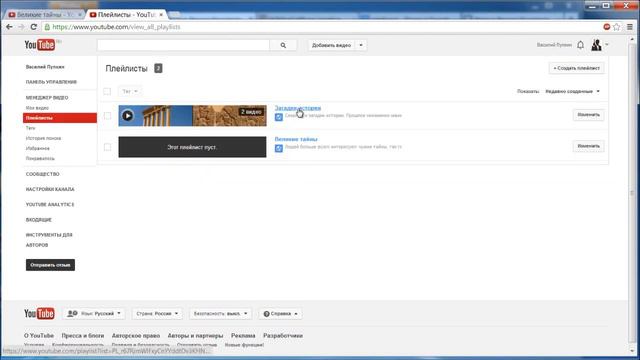Click the Разработчики footer link
The width and height of the screenshot is (640, 360).
283,336
